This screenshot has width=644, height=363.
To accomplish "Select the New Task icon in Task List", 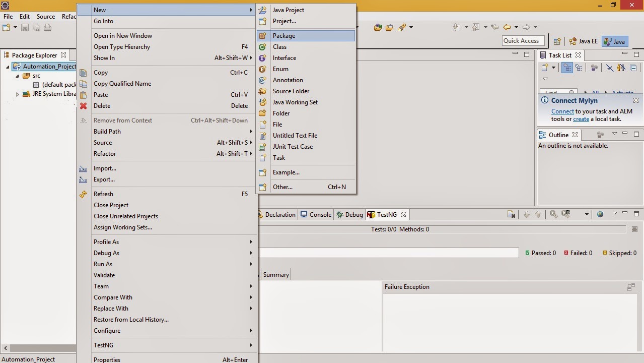I will 545,68.
